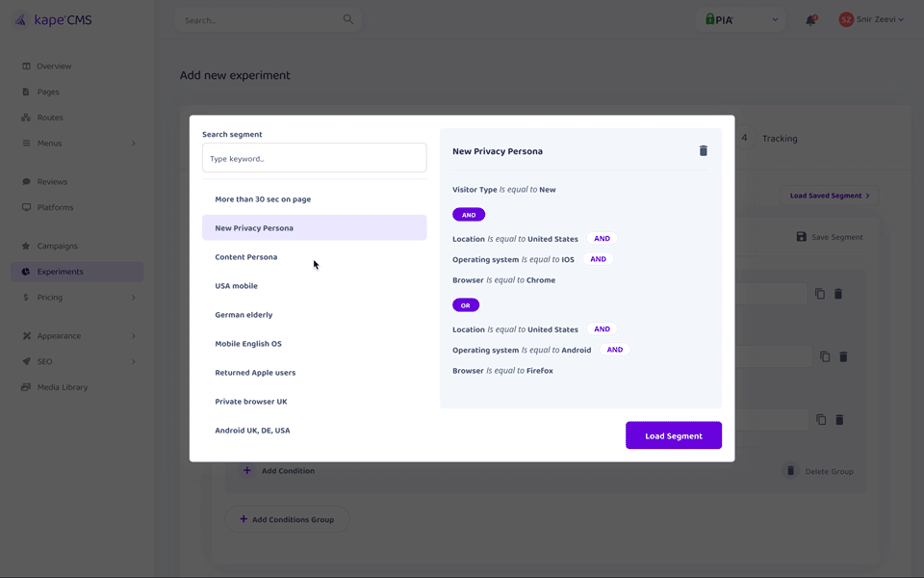Screen dimensions: 924x578
Task: Click the Reviews speech bubble icon
Action: (x=26, y=182)
